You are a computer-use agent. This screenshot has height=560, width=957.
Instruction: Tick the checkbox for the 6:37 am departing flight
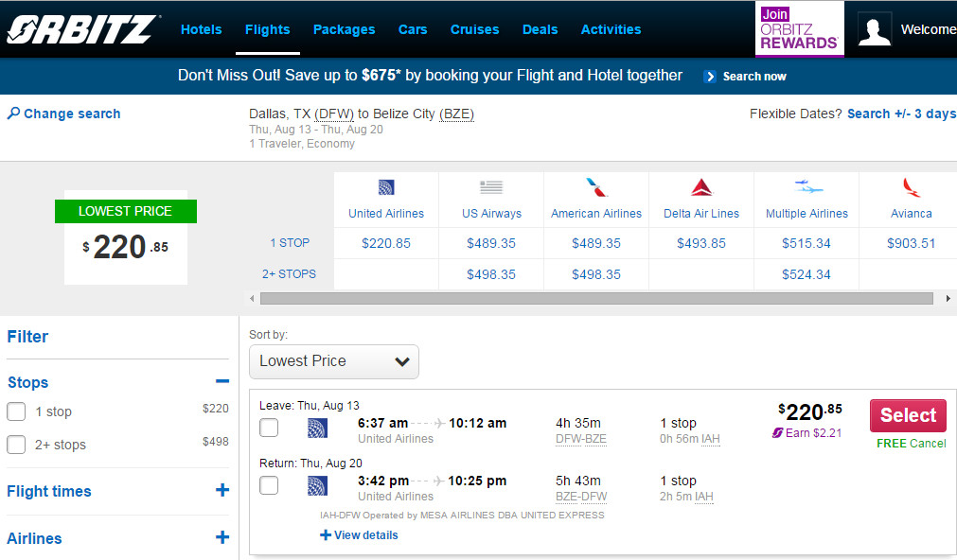(269, 428)
